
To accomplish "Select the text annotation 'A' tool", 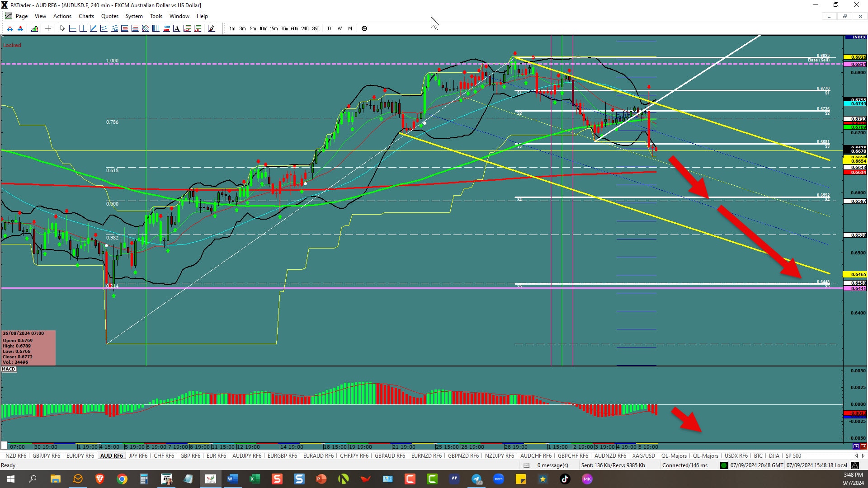I will click(x=176, y=28).
